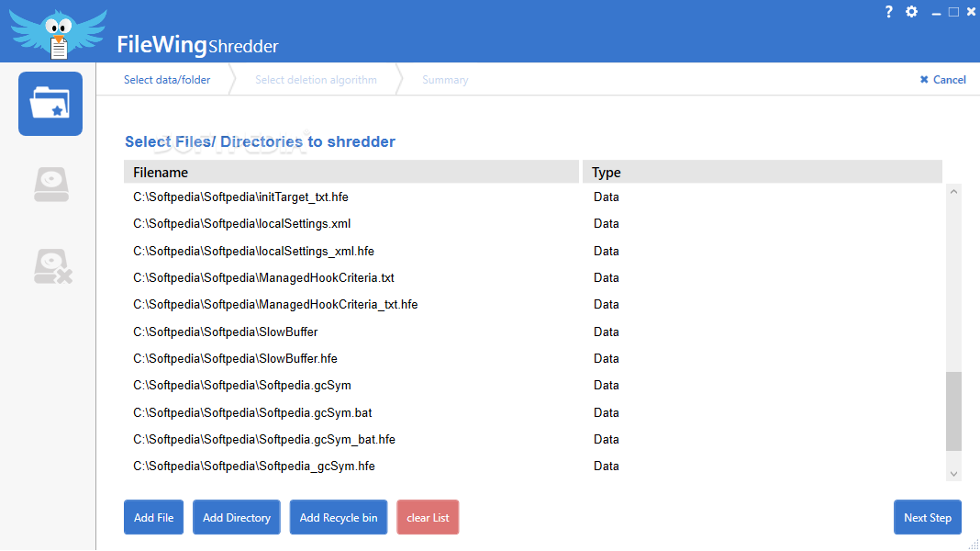Click scrollbar down arrow
The image size is (980, 551).
pos(953,474)
